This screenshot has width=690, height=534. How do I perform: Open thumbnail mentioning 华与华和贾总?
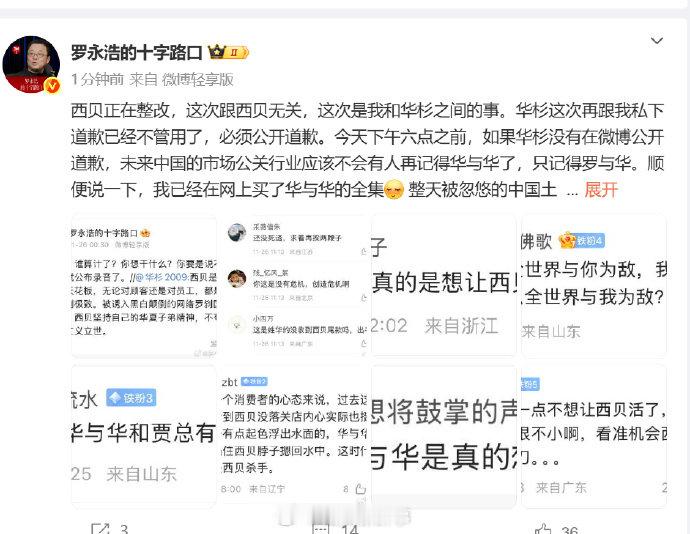[x=143, y=436]
